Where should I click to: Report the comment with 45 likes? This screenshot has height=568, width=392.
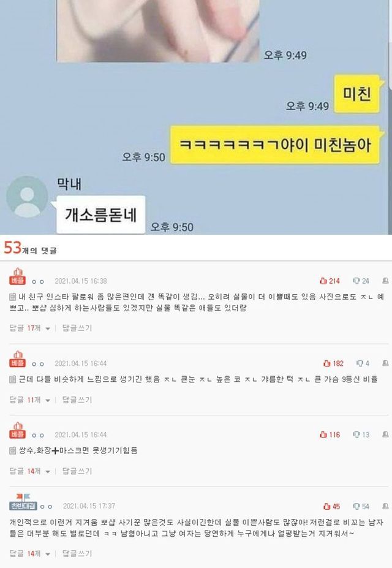[385, 506]
